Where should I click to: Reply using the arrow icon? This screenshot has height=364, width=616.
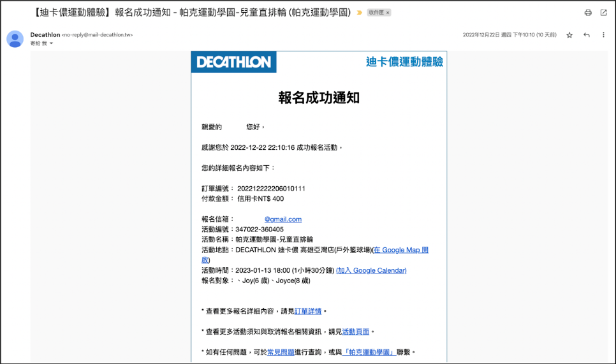pos(587,35)
